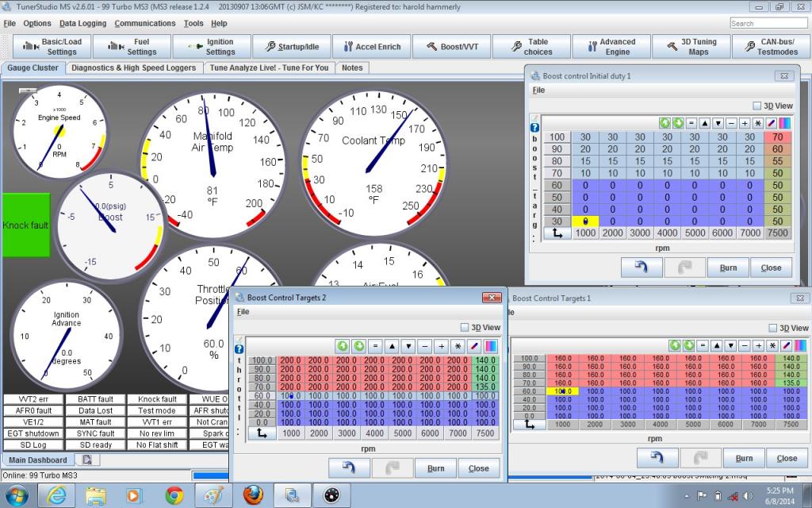The height and width of the screenshot is (508, 812).
Task: Click the multiply (*) icon in Initial duty 1 toolbar
Action: [x=757, y=123]
